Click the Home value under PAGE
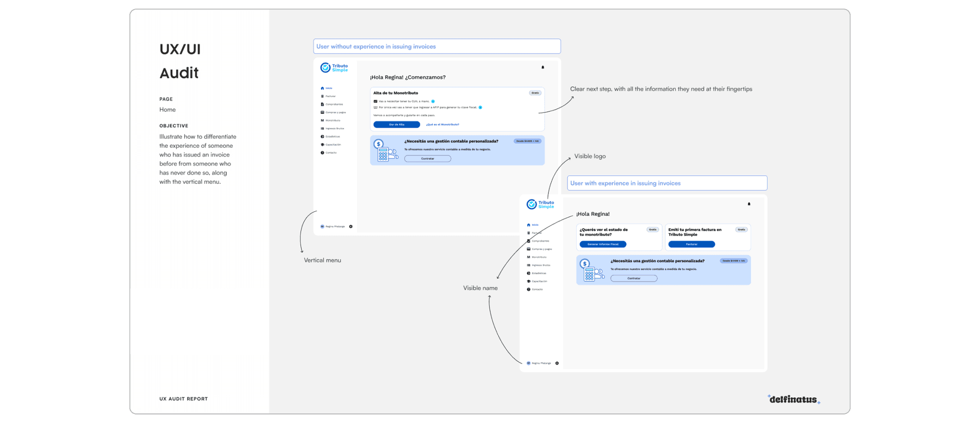This screenshot has width=980, height=423. [x=167, y=110]
